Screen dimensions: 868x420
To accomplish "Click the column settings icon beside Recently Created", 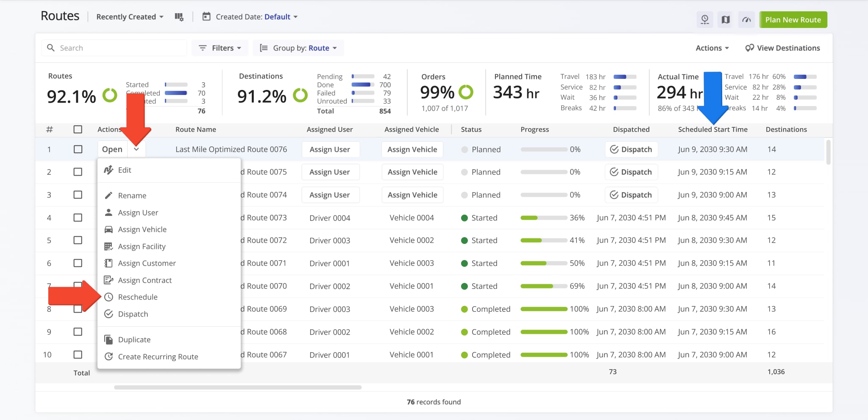I will pos(179,17).
